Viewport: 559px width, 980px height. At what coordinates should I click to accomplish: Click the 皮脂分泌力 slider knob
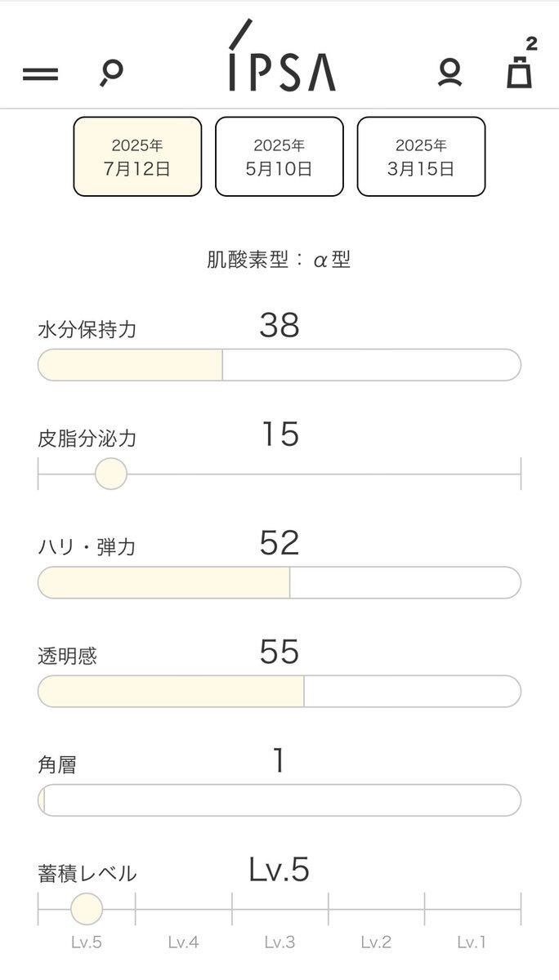(111, 474)
